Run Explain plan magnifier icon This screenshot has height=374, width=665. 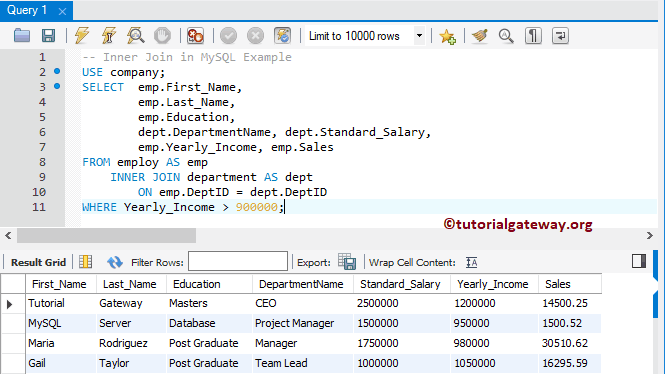click(x=136, y=36)
